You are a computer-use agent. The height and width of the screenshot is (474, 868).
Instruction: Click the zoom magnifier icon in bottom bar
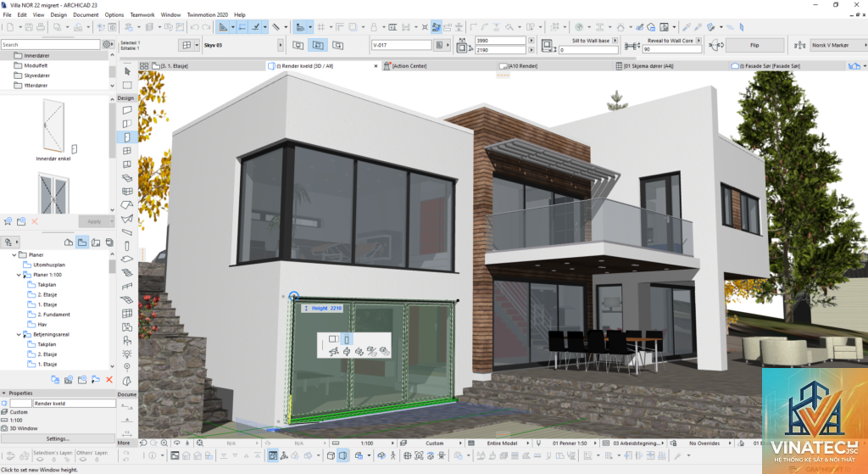pyautogui.click(x=164, y=443)
